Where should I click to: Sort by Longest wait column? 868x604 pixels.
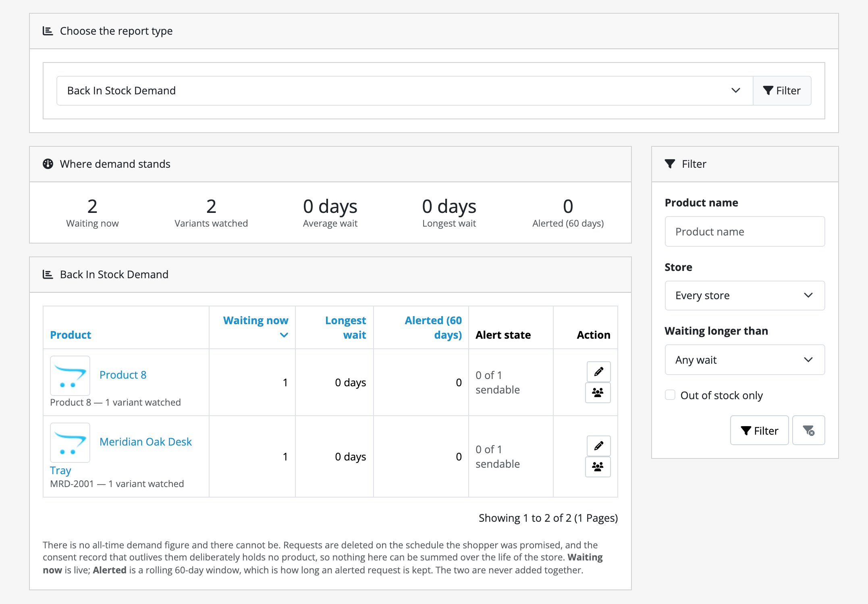(345, 327)
